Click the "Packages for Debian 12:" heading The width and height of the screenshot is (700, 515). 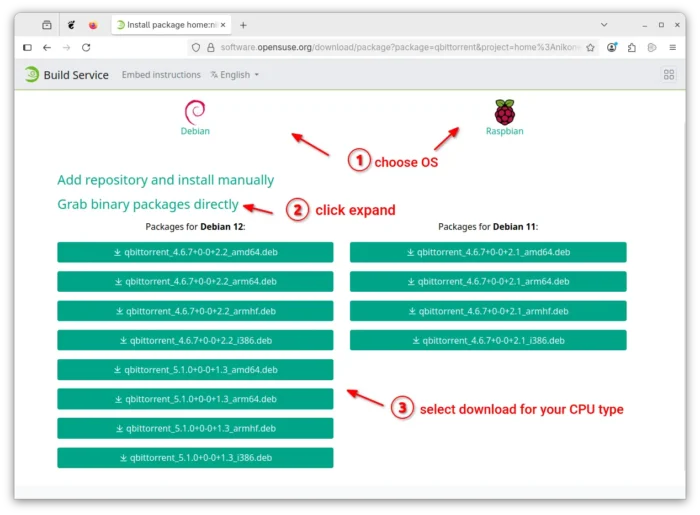195,227
